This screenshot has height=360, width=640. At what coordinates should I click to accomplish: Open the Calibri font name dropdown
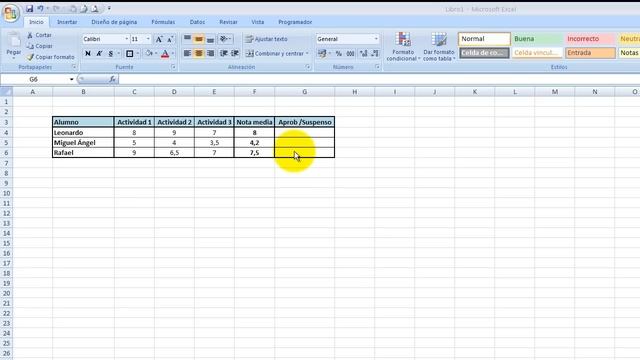click(x=127, y=39)
